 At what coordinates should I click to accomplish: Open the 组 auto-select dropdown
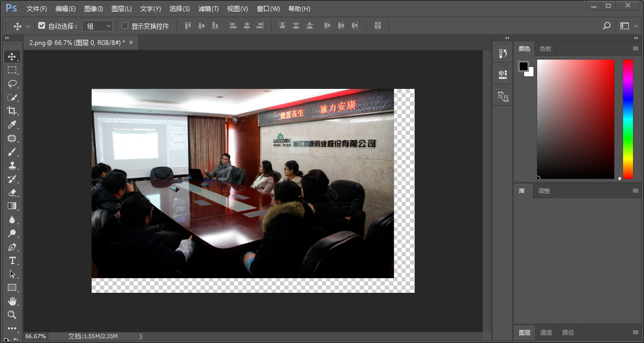[98, 26]
